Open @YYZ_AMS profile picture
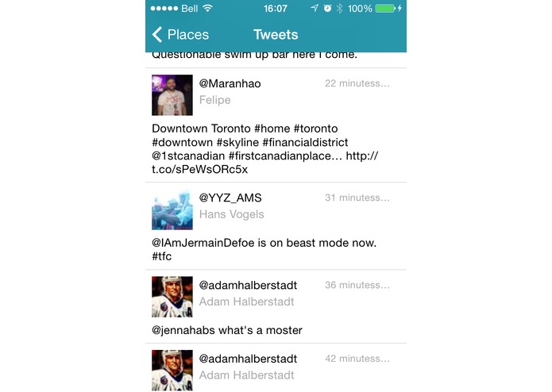Viewport: 552px width, 392px height. tap(172, 209)
